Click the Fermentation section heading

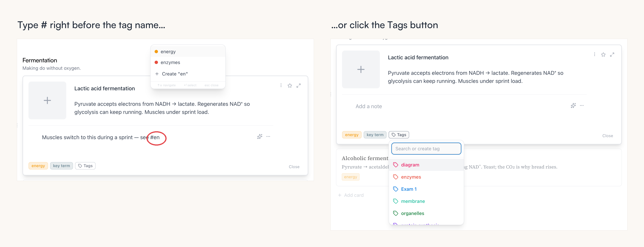[40, 60]
